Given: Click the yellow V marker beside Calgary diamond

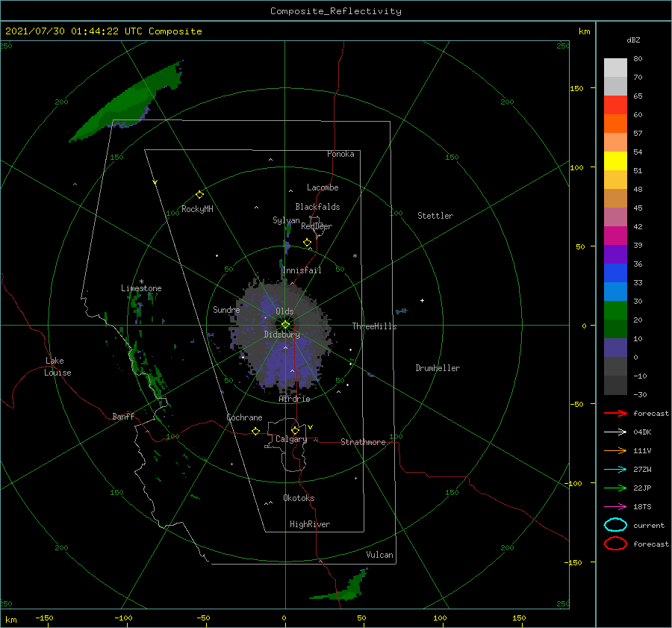Looking at the screenshot, I should pyautogui.click(x=311, y=427).
